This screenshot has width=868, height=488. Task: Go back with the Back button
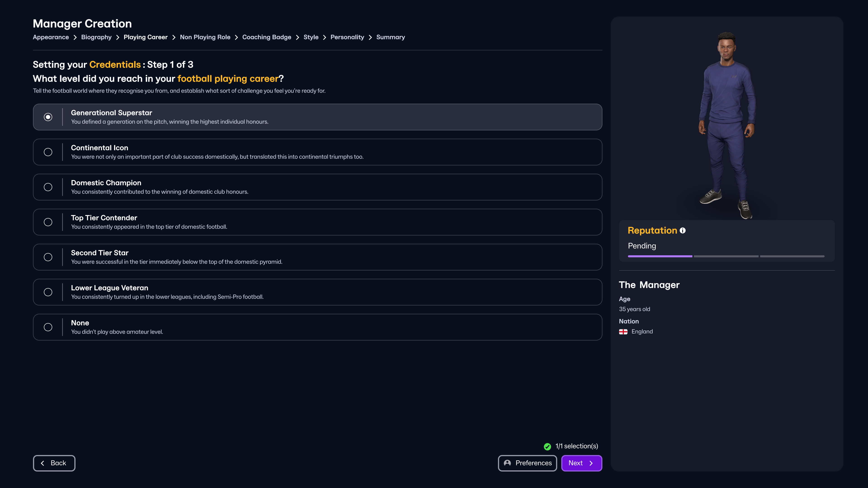coord(54,463)
